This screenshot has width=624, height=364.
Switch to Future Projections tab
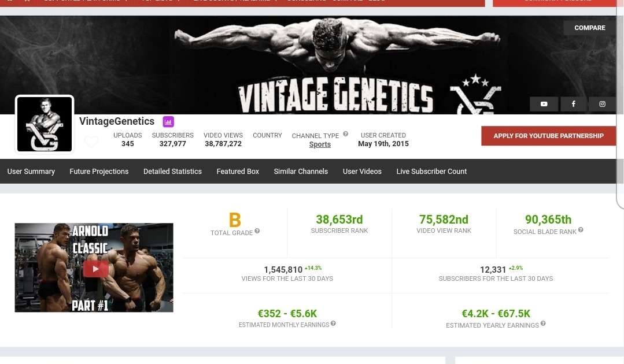pyautogui.click(x=99, y=172)
